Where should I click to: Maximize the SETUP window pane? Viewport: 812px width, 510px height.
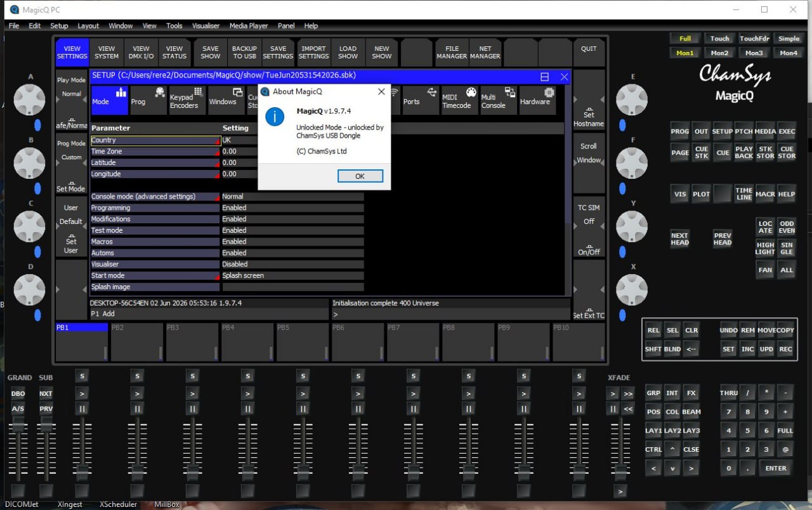[x=544, y=76]
